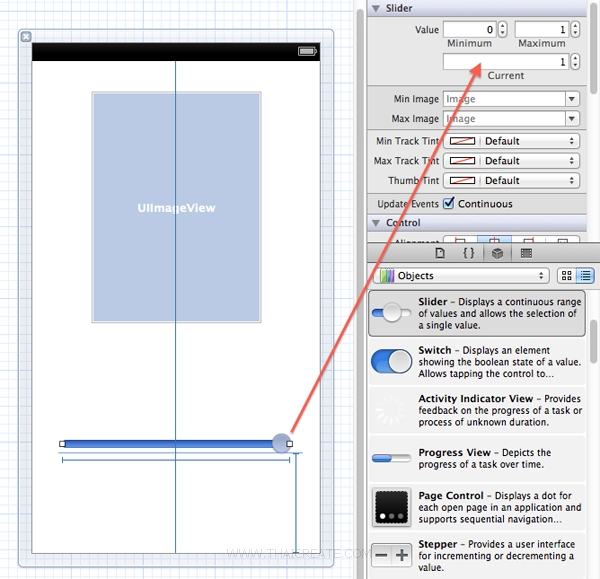Switch library to list view

coord(585,276)
